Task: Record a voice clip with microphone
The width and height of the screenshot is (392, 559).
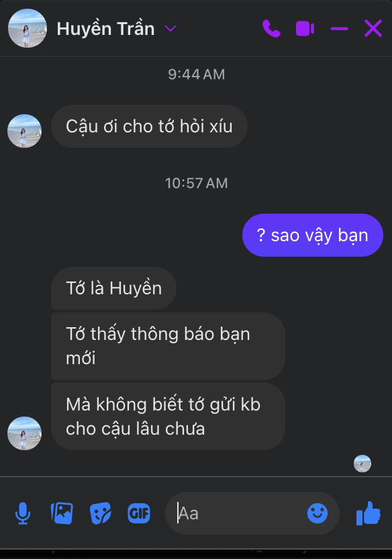Action: pos(23,513)
